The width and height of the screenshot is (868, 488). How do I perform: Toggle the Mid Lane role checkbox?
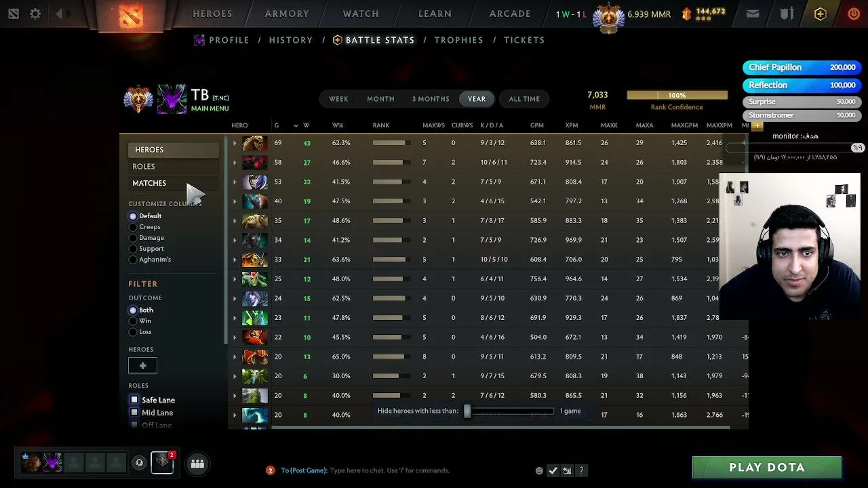coord(134,413)
